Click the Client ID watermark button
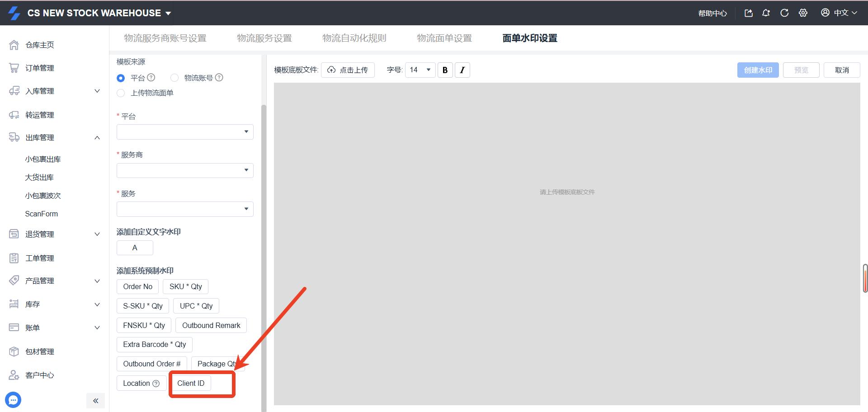 191,384
